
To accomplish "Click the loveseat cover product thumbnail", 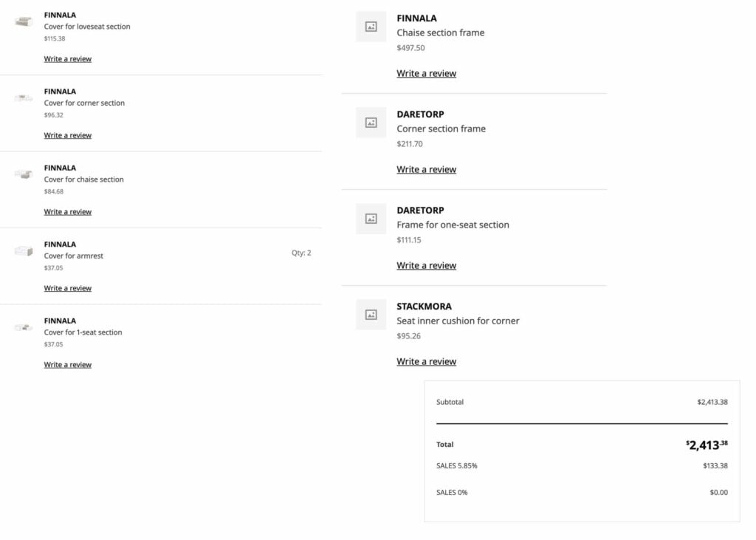I will pyautogui.click(x=24, y=21).
